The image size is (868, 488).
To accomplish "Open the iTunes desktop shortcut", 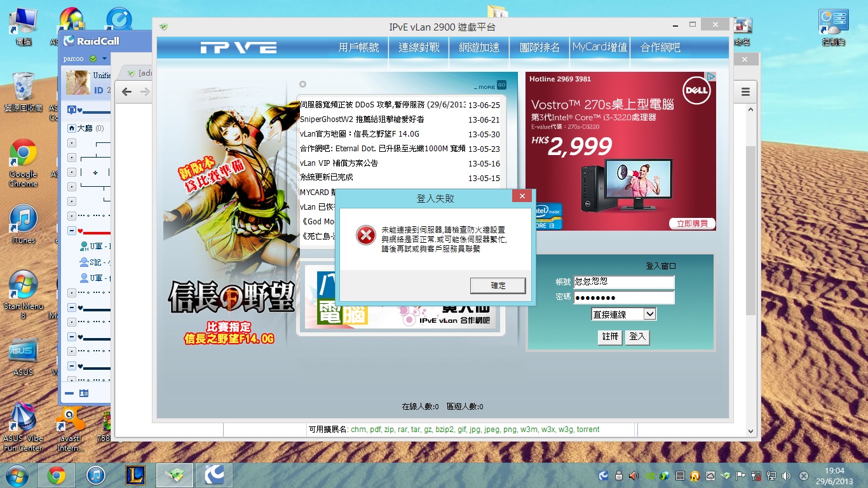I will point(23,224).
